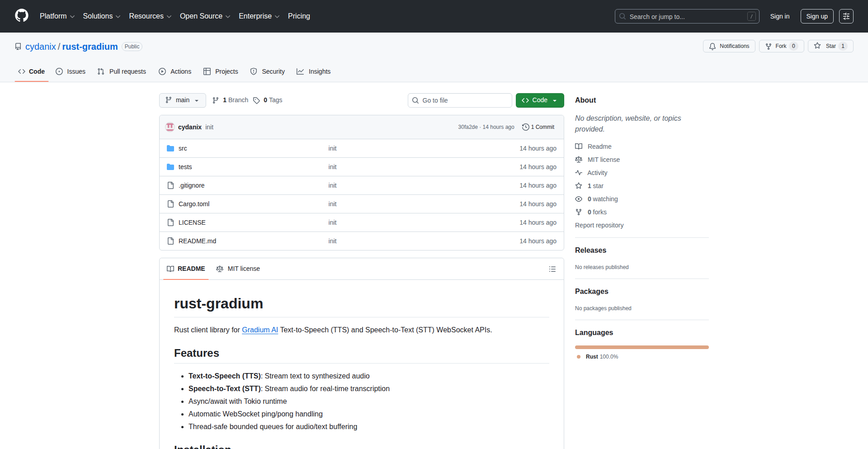Screen dimensions: 868x449
Task: Focus the Go to file field
Action: click(460, 100)
